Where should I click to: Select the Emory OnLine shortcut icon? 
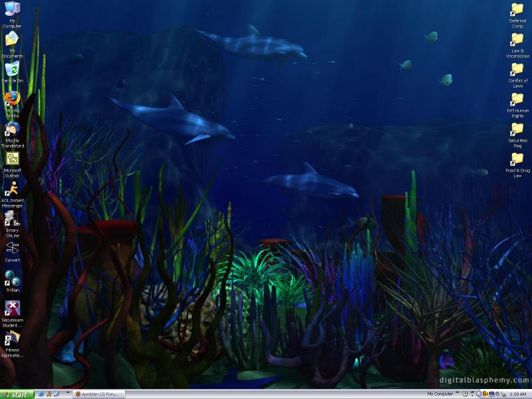tap(12, 224)
